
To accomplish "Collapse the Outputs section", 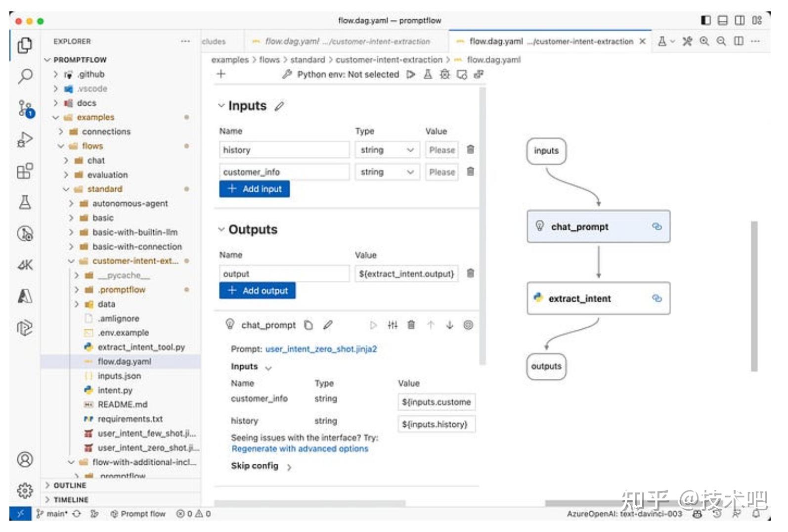I will (221, 229).
